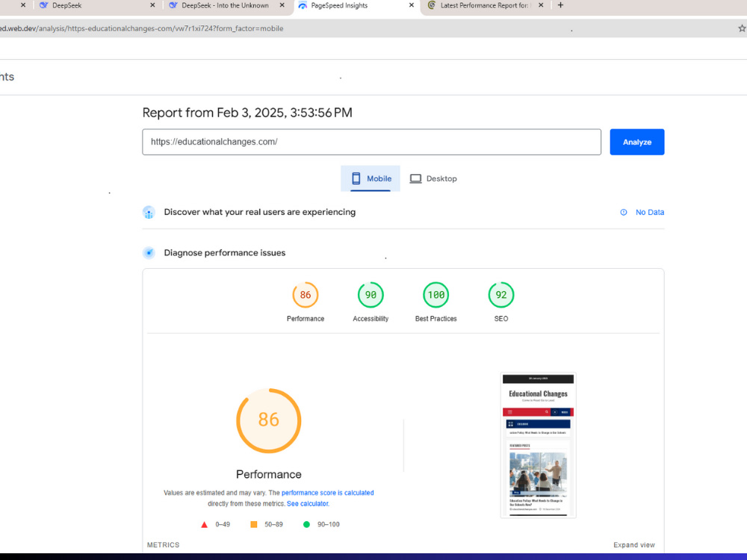747x560 pixels.
Task: Click the red triangle 0–49 legend icon
Action: point(205,525)
